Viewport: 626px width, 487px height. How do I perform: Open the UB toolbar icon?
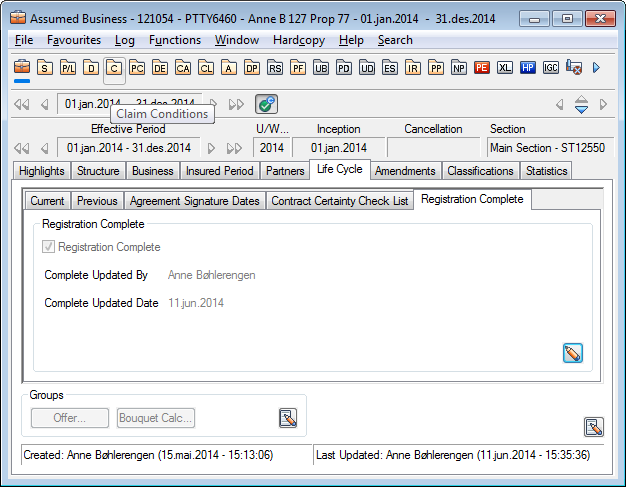pos(321,68)
